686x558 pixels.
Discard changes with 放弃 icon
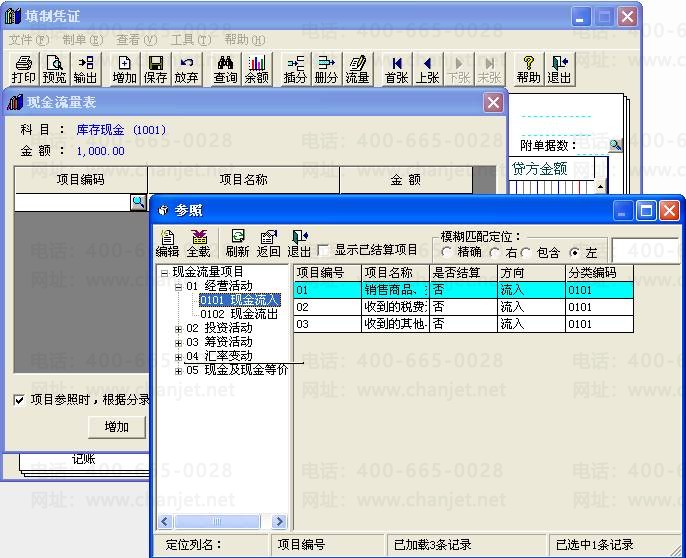click(x=186, y=69)
